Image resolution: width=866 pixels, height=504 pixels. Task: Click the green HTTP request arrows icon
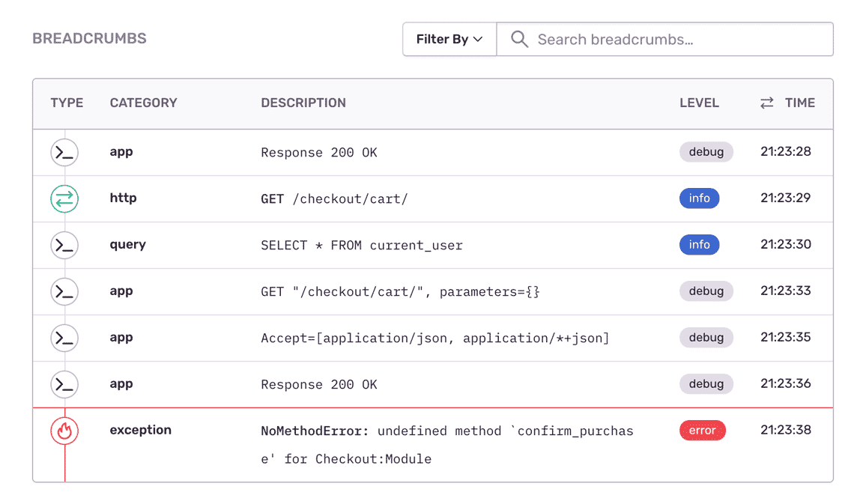coord(64,198)
